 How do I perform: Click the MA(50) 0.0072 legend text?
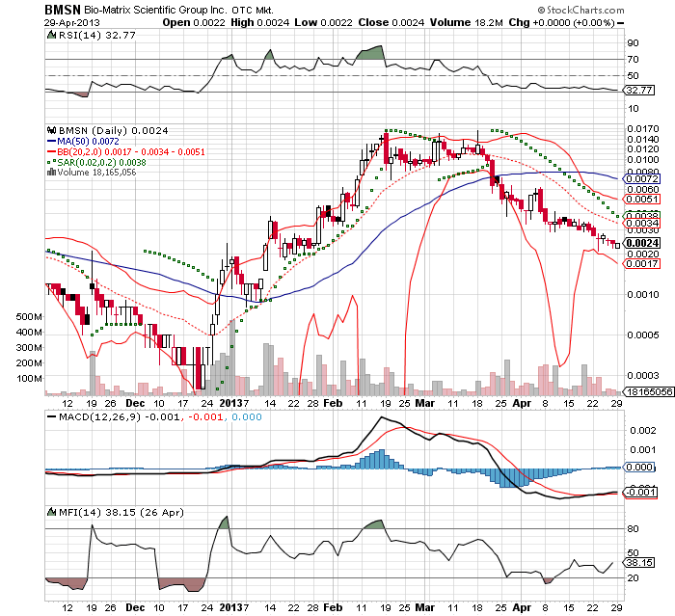(x=89, y=141)
